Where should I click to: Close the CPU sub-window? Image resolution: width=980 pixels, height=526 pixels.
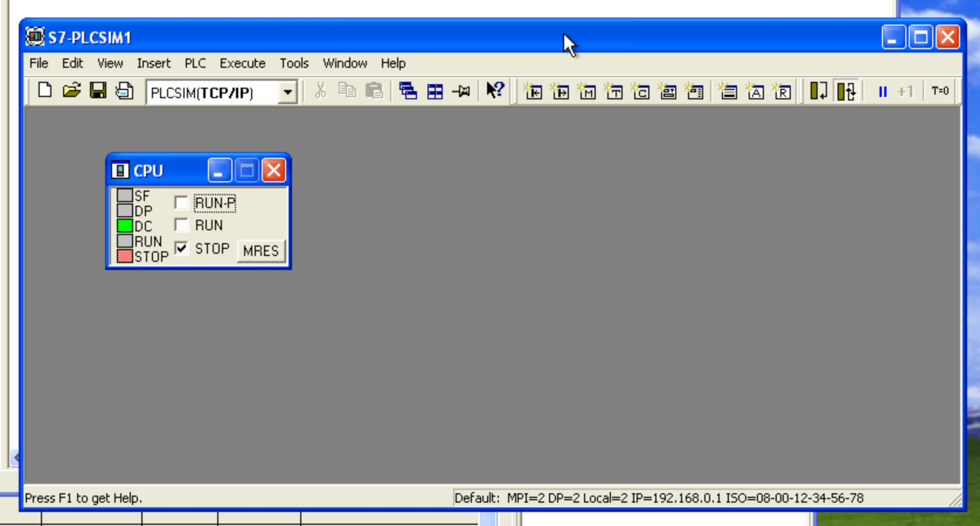273,171
